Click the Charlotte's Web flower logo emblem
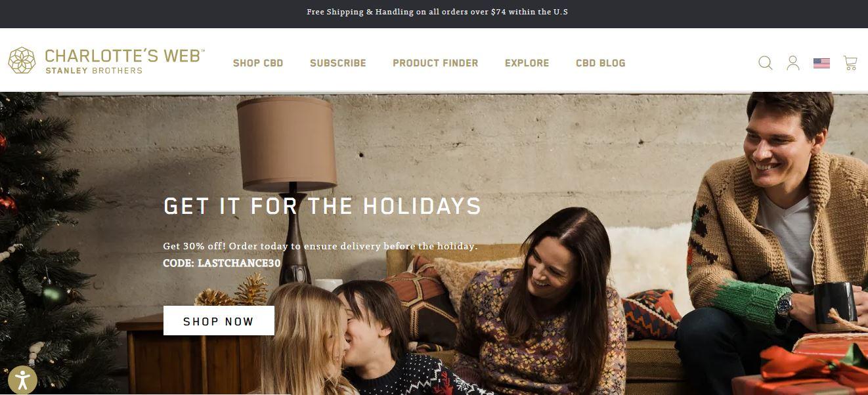 22,60
